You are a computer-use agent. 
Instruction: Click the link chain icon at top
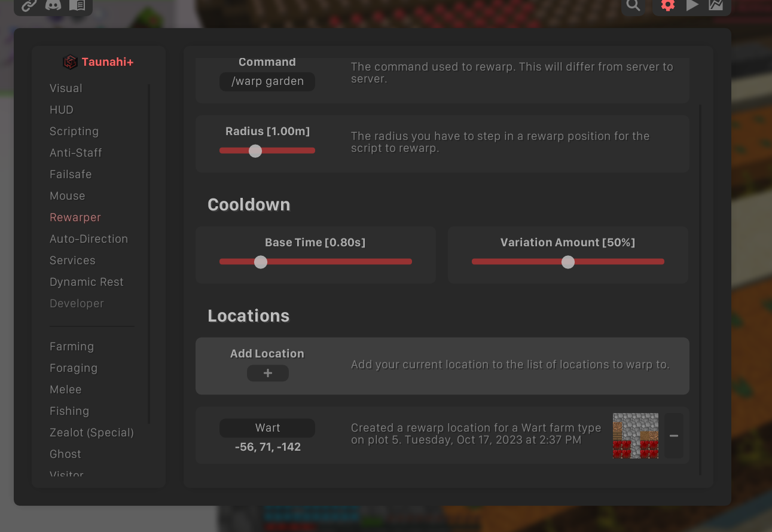pos(29,5)
